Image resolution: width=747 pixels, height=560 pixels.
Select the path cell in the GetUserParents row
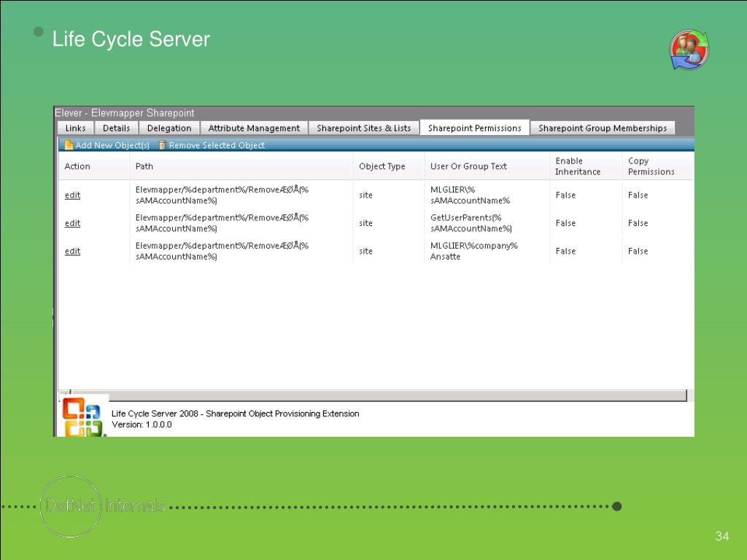pos(222,223)
